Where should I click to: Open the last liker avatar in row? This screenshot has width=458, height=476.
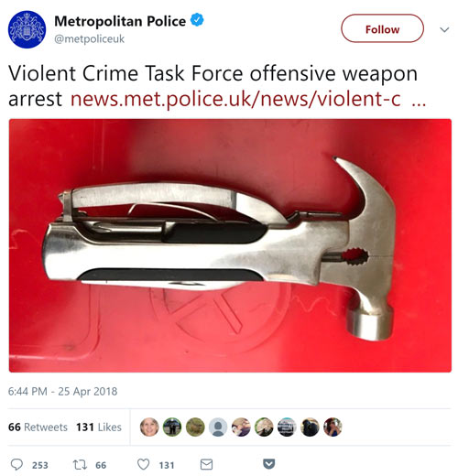pyautogui.click(x=333, y=427)
